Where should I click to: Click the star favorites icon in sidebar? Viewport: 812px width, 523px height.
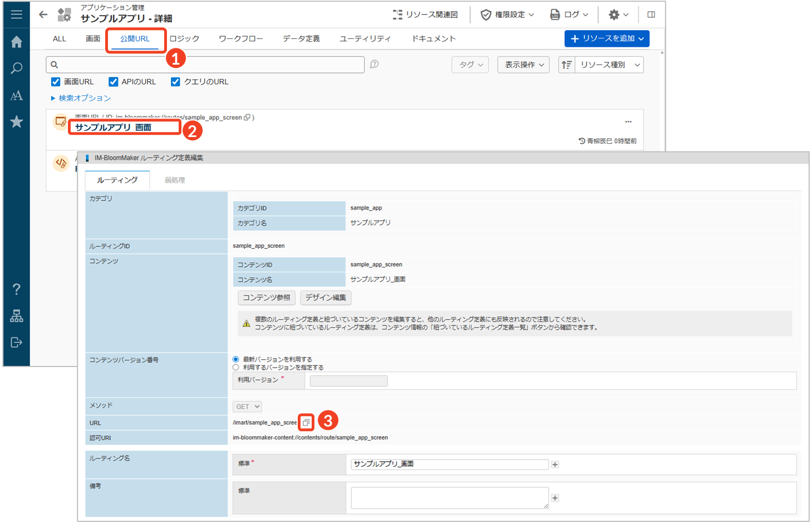(x=17, y=121)
